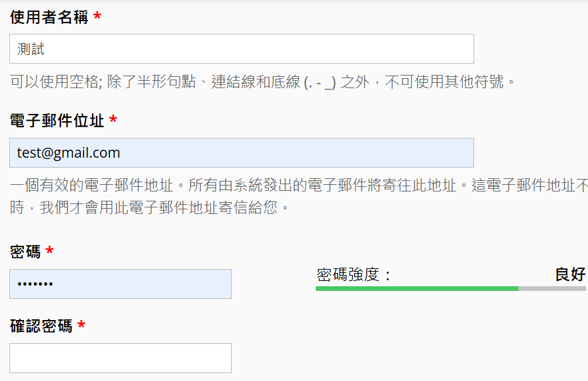Click the red asterisk next to 密碼 label
Screen dimensions: 588x381
click(50, 252)
